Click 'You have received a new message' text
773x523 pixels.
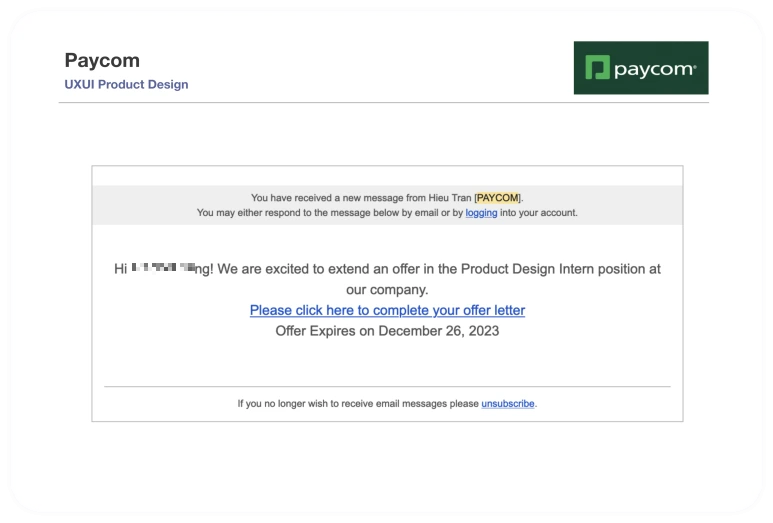click(326, 198)
